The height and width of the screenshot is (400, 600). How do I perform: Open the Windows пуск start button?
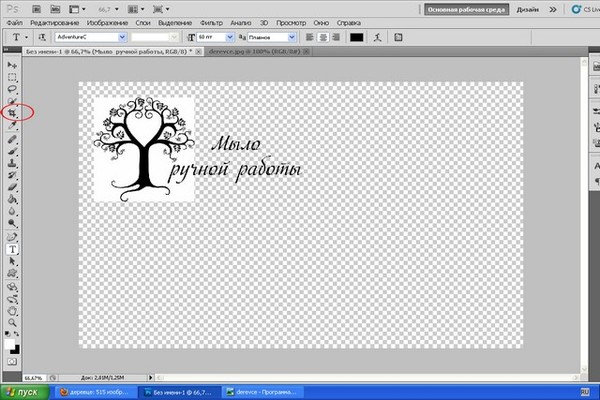(x=22, y=392)
